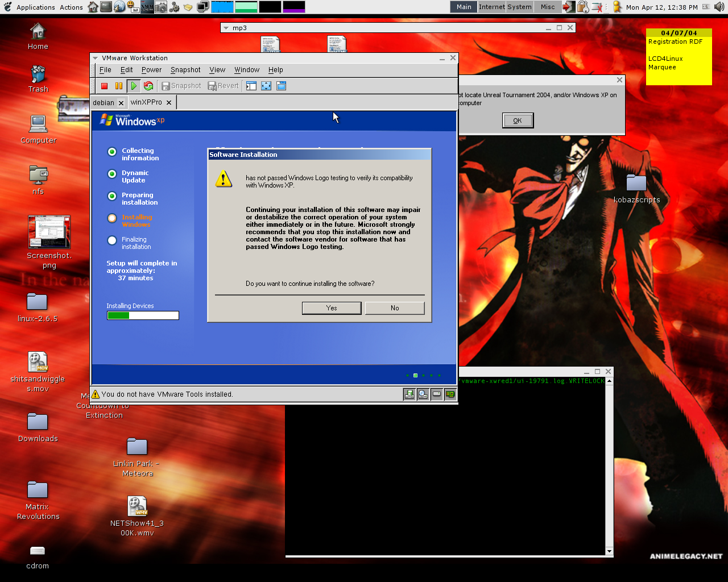Image resolution: width=728 pixels, height=582 pixels.
Task: Expand the mp3 window menu arrow
Action: (226, 28)
